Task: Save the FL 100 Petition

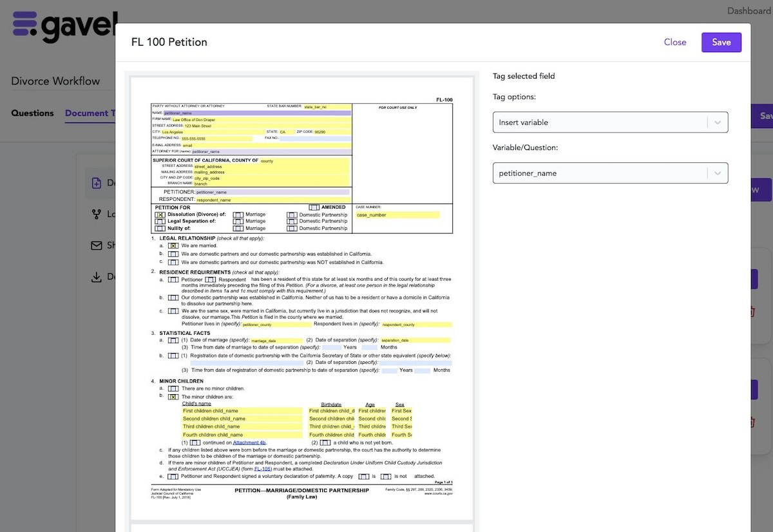Action: tap(721, 42)
